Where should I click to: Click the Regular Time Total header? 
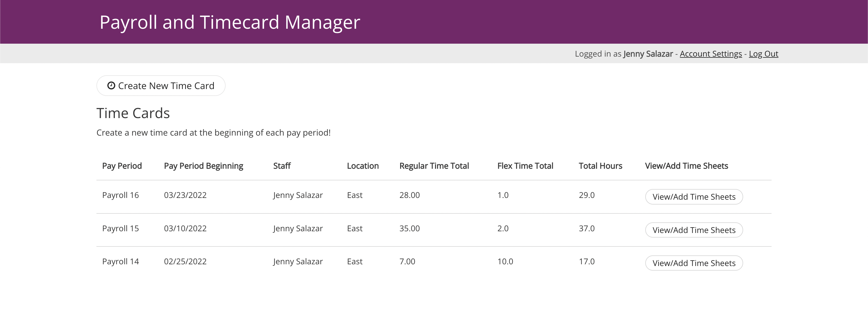pos(434,166)
